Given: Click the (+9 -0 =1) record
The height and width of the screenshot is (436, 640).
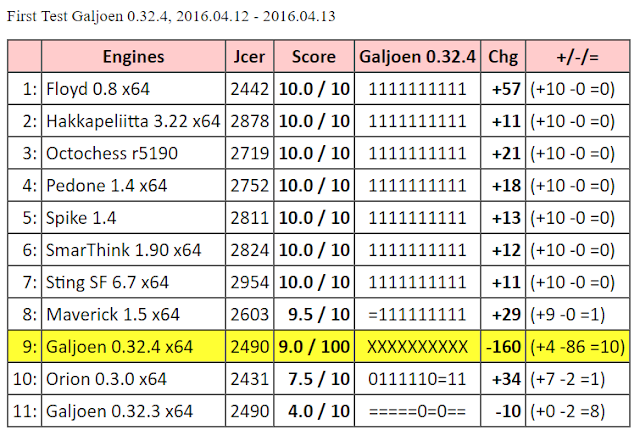Looking at the screenshot, I should [567, 315].
